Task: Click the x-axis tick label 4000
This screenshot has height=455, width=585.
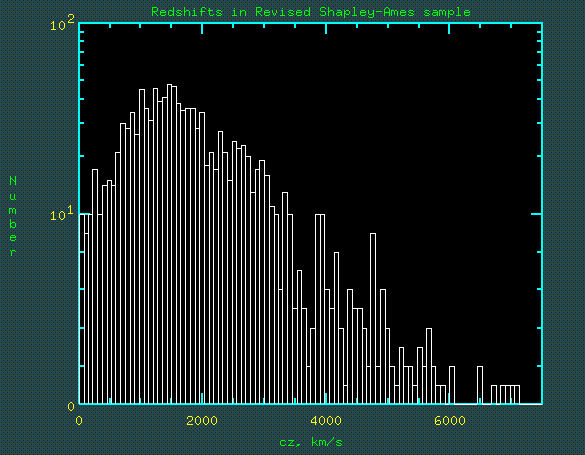Action: (x=326, y=421)
